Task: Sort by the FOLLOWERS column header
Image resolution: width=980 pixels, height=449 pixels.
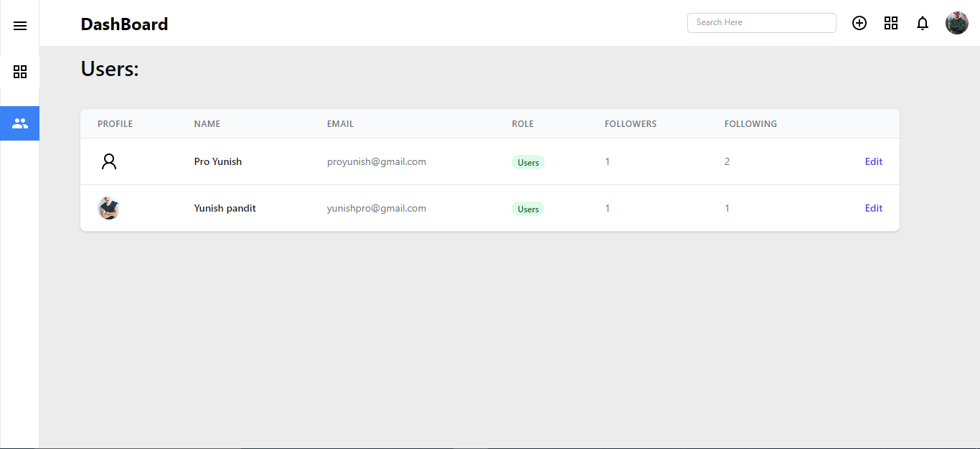Action: tap(631, 123)
